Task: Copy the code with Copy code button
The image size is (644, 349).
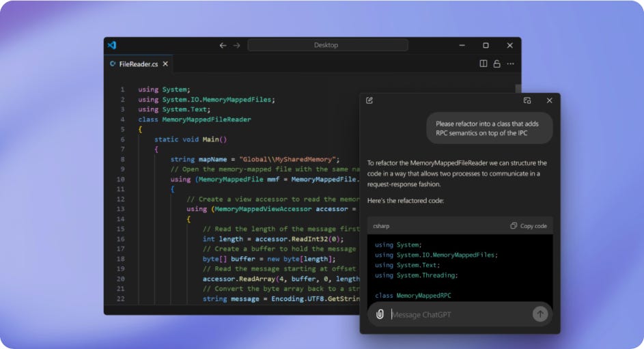Action: (x=529, y=226)
